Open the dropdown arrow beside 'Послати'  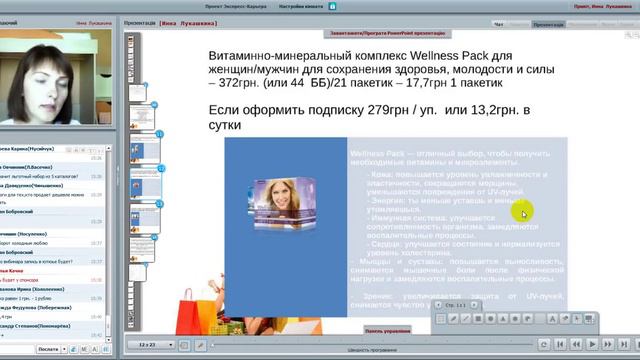[64, 349]
